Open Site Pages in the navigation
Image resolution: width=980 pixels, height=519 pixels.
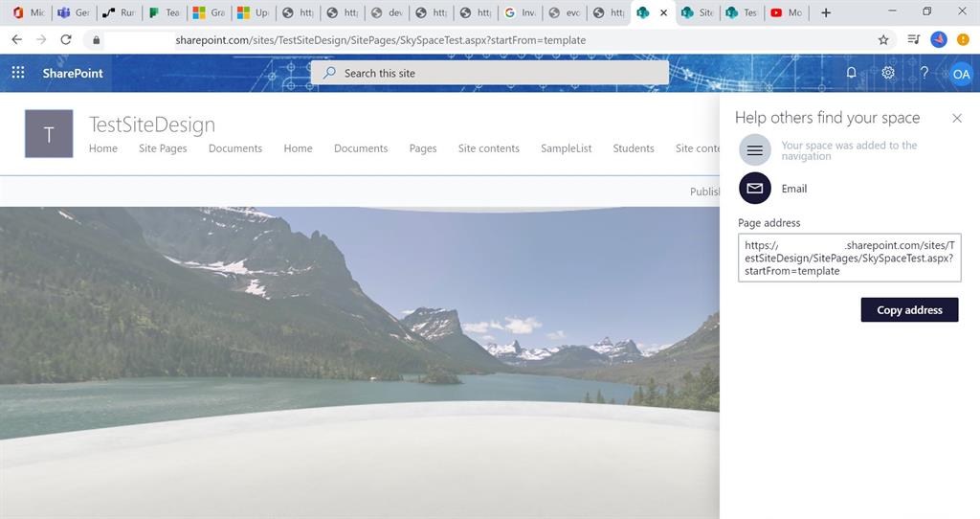(163, 148)
